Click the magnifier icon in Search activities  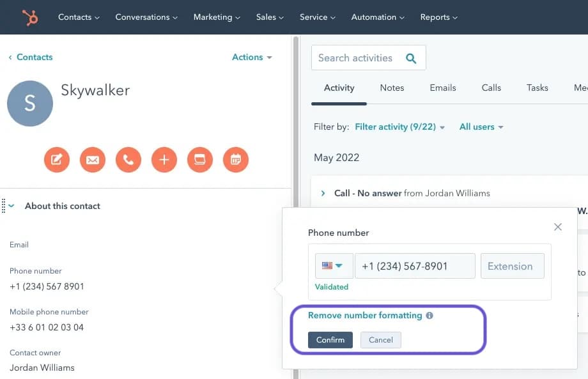coord(411,59)
